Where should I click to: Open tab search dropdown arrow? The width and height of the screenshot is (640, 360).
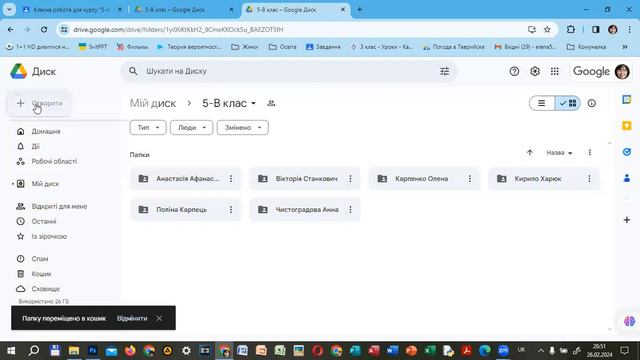pyautogui.click(x=9, y=9)
